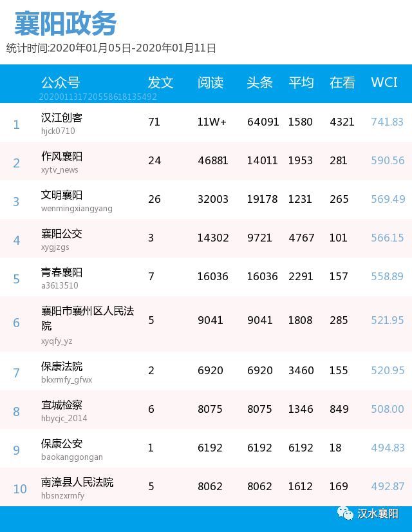Click the average value 3460
This screenshot has width=412, height=532.
pyautogui.click(x=301, y=370)
